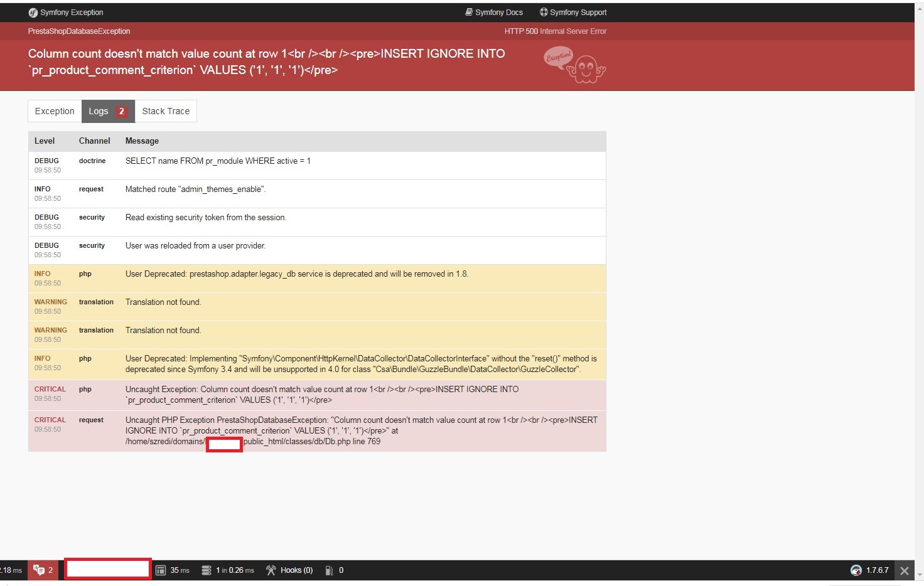Switch to the Exception tab
This screenshot has height=586, width=924.
(x=55, y=111)
